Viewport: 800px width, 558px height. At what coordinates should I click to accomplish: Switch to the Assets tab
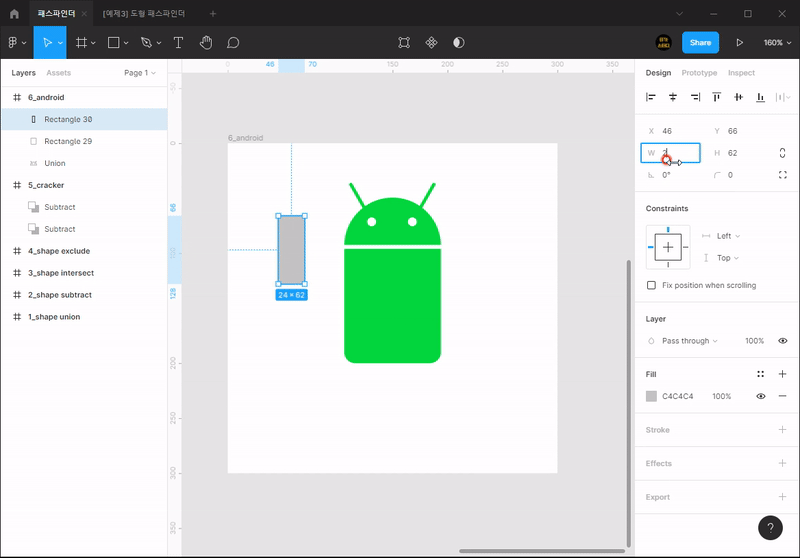click(59, 73)
